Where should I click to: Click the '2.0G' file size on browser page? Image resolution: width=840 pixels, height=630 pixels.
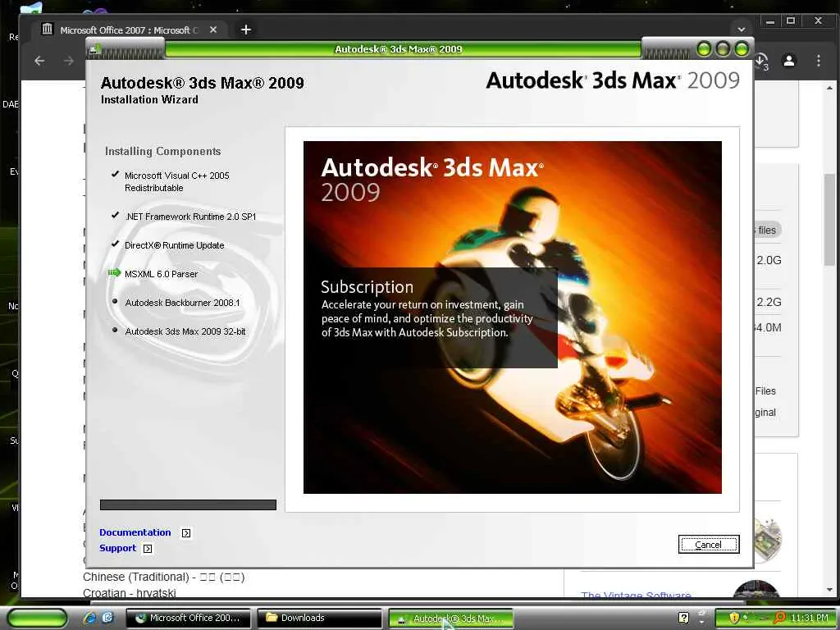pos(769,260)
